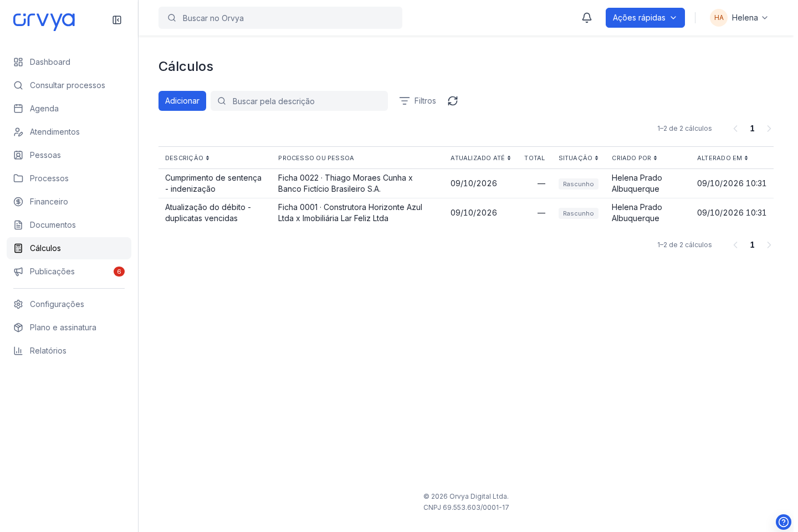
Task: Open the Helena user menu
Action: click(740, 18)
